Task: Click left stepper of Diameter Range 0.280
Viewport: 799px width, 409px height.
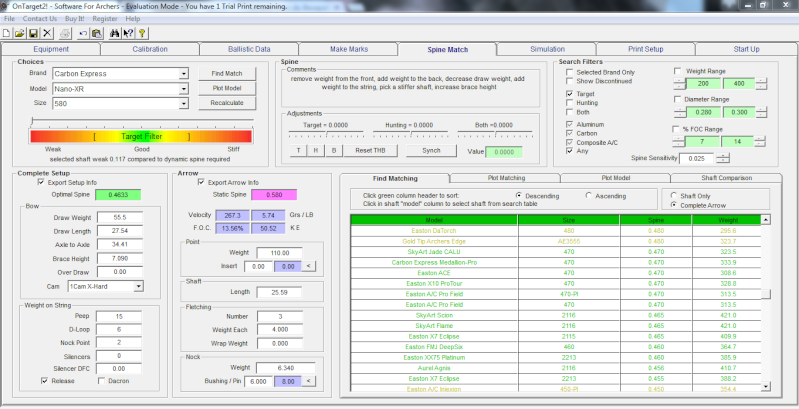Action: point(679,112)
